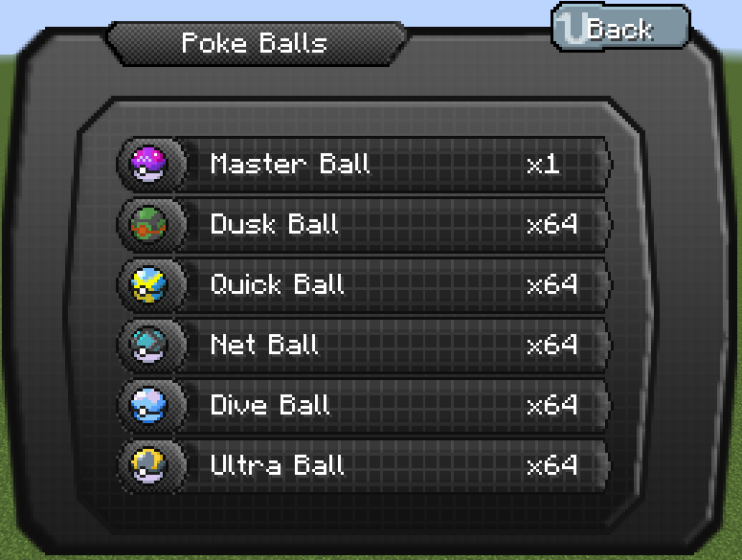The width and height of the screenshot is (742, 560).
Task: Click the teal Net Ball icon
Action: 148,345
